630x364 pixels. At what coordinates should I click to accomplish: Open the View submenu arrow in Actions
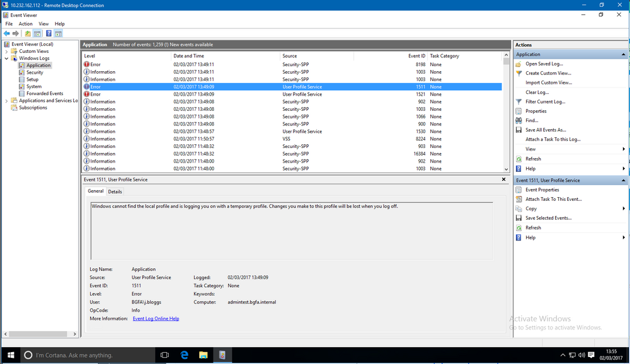(624, 149)
